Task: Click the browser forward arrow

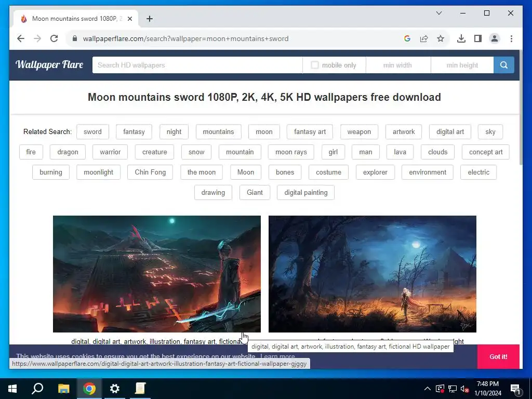Action: point(37,38)
